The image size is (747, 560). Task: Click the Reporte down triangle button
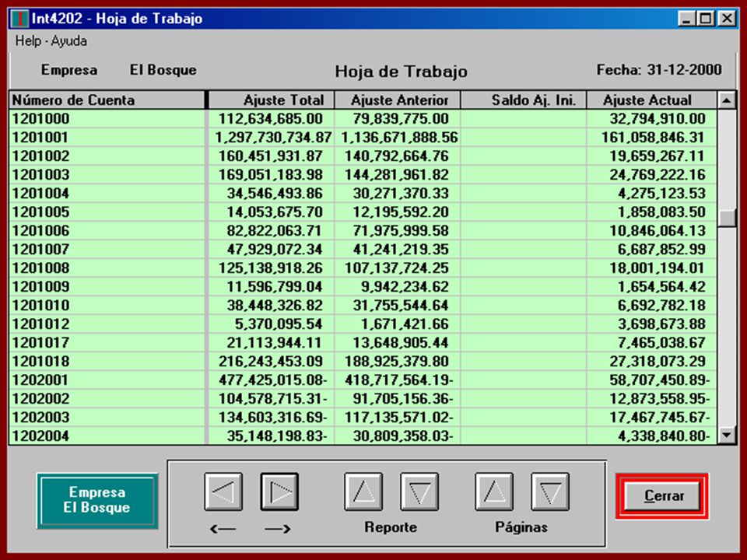tap(419, 492)
